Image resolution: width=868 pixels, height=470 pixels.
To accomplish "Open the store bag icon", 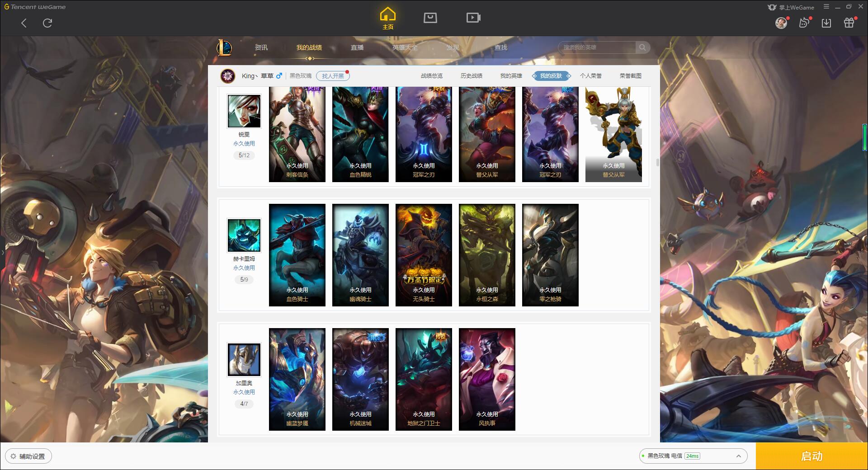I will (x=430, y=18).
